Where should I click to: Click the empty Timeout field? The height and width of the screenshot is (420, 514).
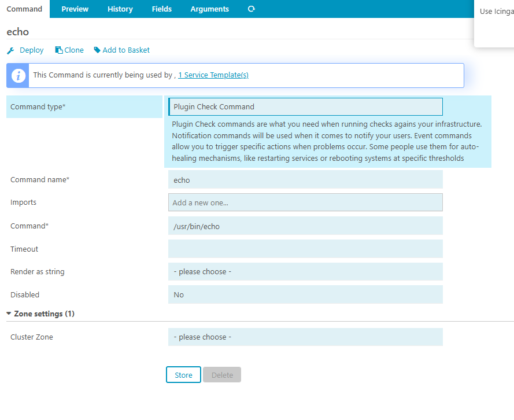305,249
